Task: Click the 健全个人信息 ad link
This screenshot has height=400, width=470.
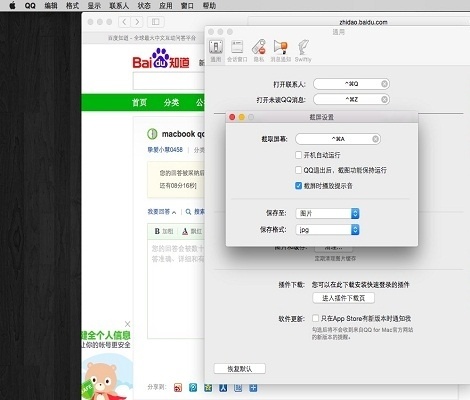Action: click(x=106, y=335)
